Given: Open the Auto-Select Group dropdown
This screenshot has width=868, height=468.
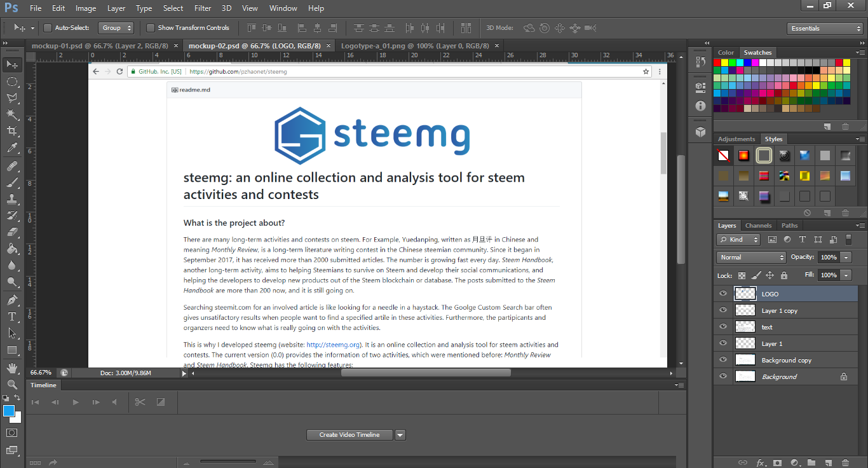Looking at the screenshot, I should coord(116,28).
